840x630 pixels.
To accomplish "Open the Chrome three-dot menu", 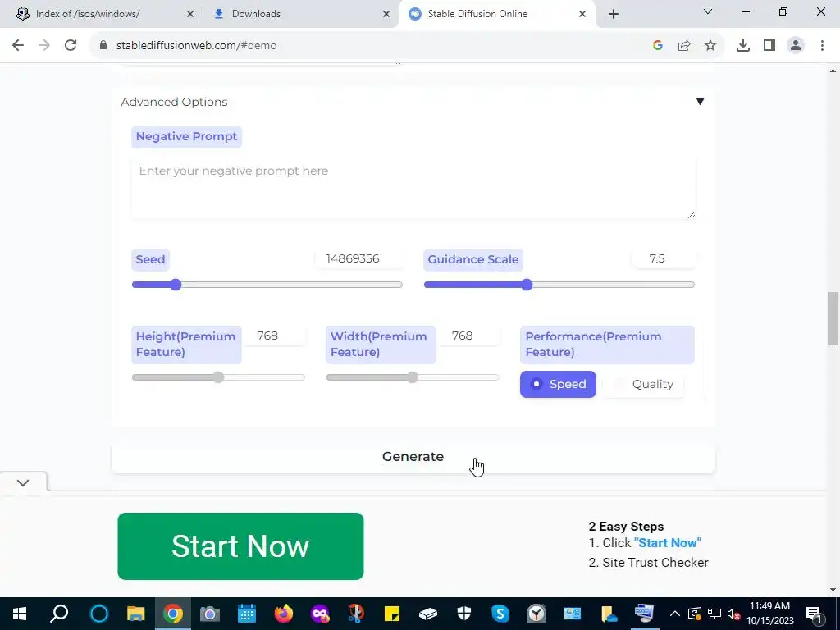I will tap(822, 46).
